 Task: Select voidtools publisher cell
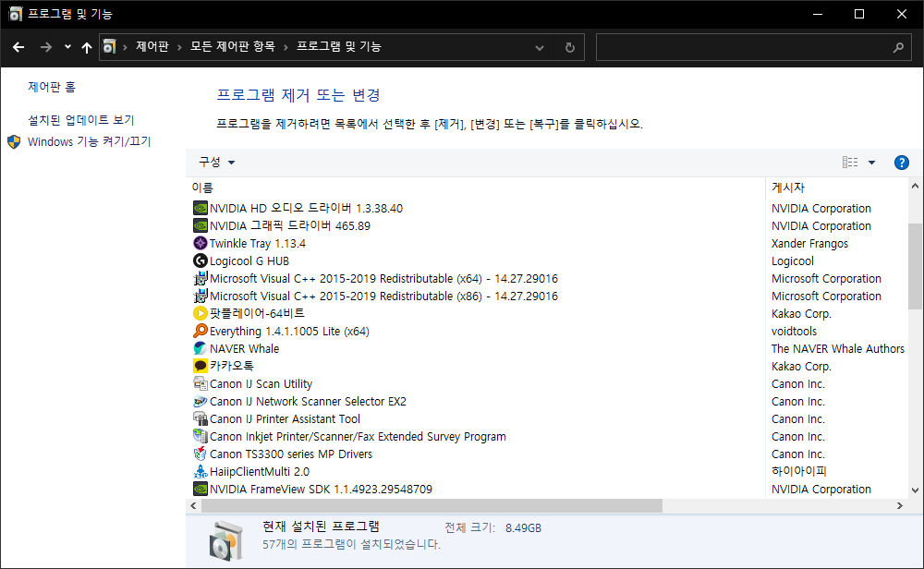794,331
